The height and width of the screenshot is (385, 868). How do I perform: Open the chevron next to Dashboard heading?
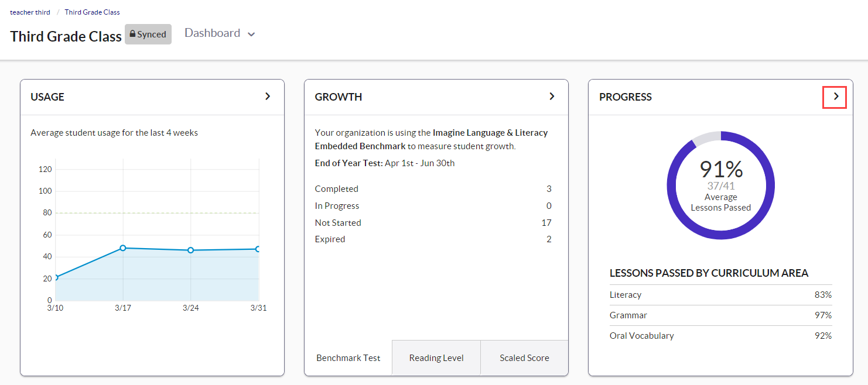252,34
